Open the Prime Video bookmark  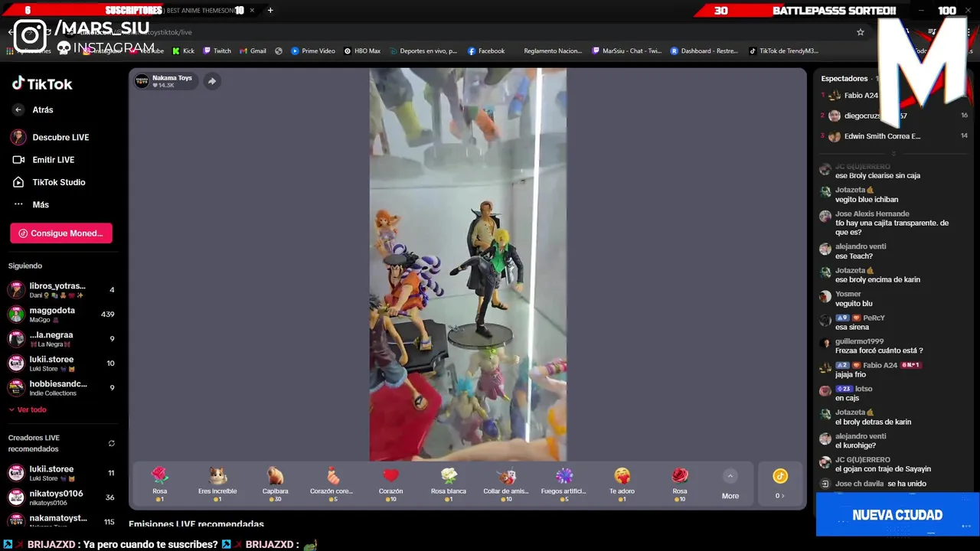click(313, 51)
